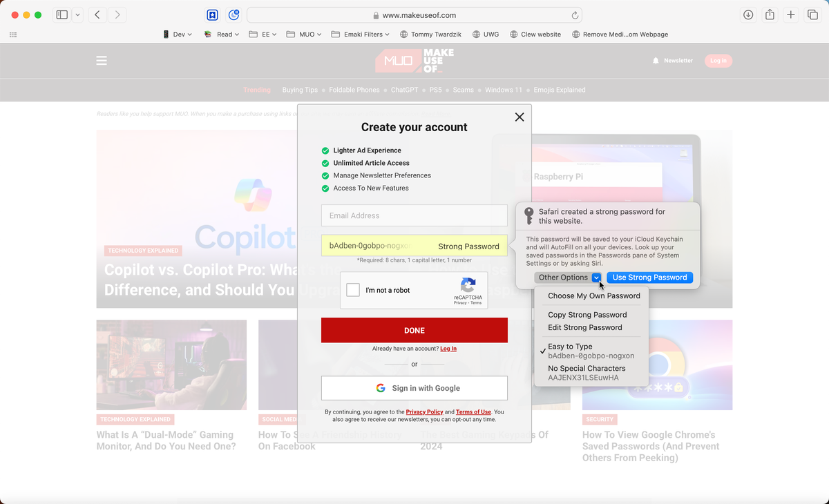Click the reCAPTCHA logo icon
This screenshot has height=504, width=829.
pos(468,285)
